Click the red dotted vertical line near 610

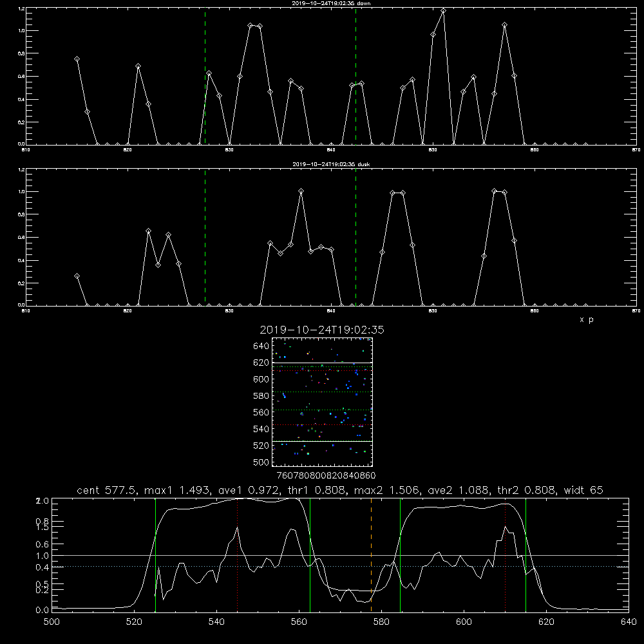click(x=505, y=554)
